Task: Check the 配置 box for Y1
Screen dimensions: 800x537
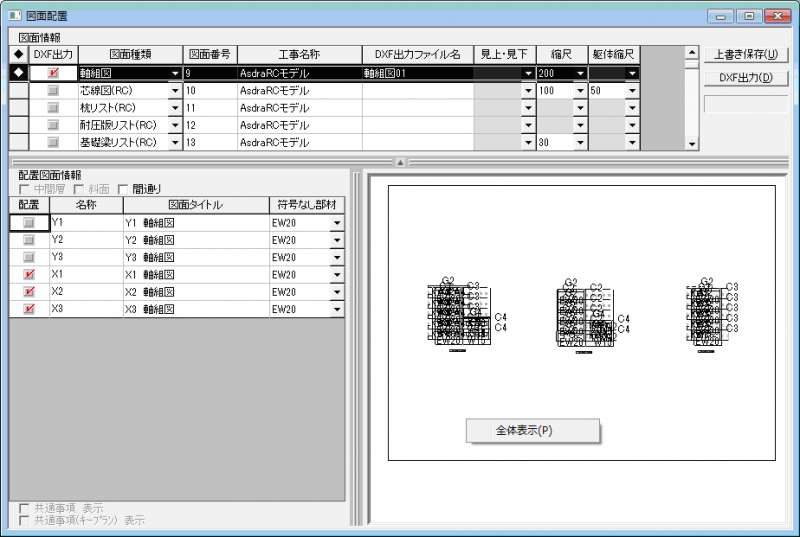Action: click(29, 222)
